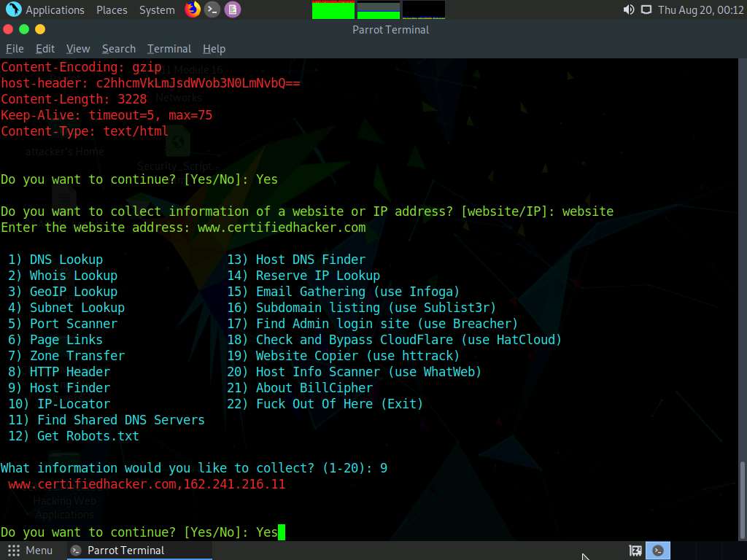
Task: Click the workspace switcher icon in the bottom panel
Action: (635, 551)
